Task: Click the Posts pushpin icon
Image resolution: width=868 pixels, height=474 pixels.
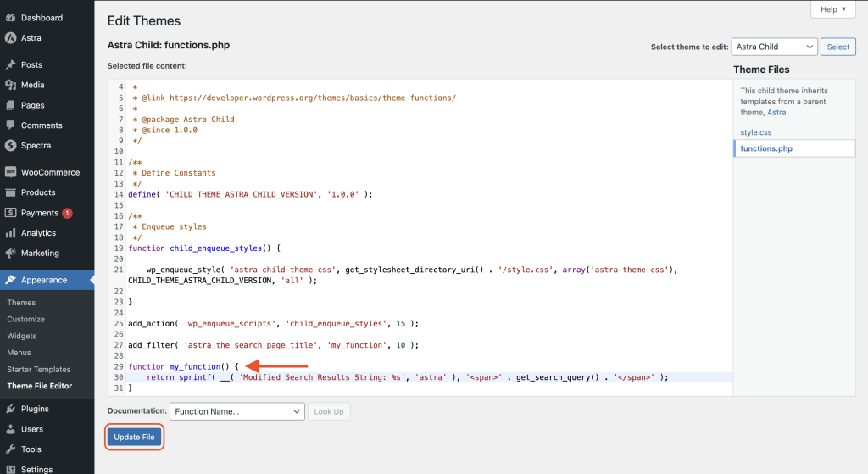Action: click(10, 64)
